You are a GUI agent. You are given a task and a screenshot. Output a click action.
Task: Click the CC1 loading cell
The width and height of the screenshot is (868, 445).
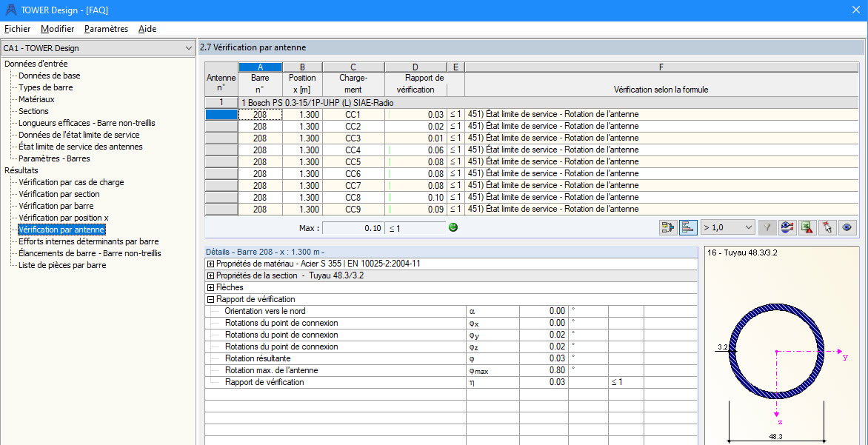coord(353,115)
